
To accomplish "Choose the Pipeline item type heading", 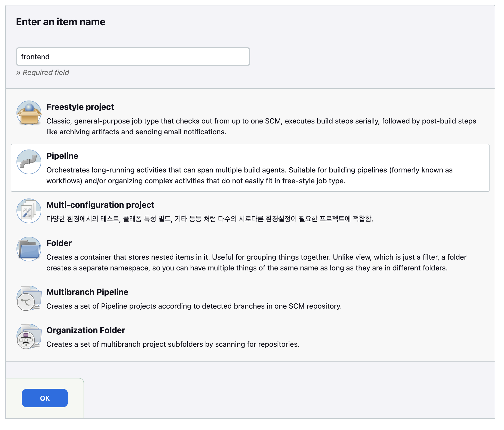I will click(x=62, y=156).
